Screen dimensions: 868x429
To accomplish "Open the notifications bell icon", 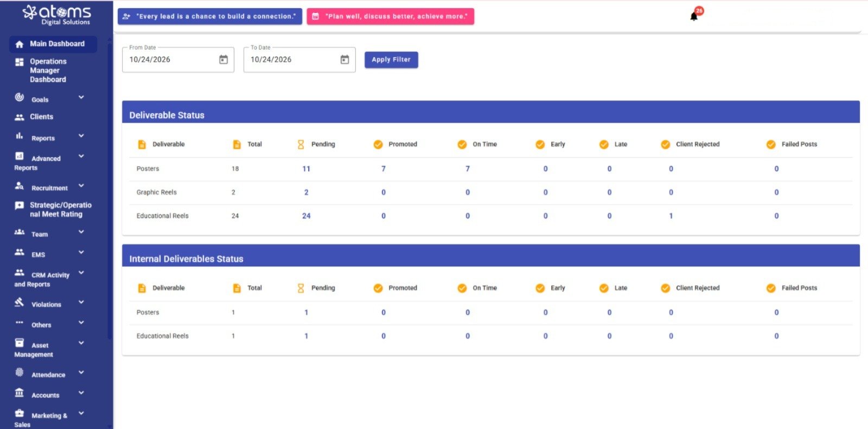I will click(694, 16).
